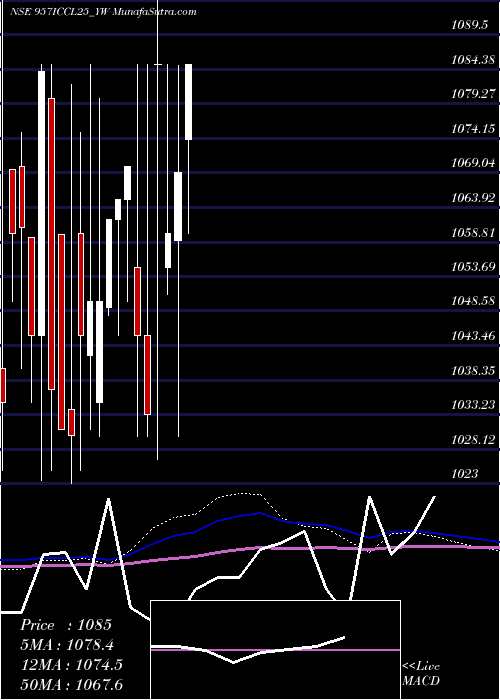Click inside the MACD inset panel
The height and width of the screenshot is (700, 500).
pyautogui.click(x=275, y=650)
